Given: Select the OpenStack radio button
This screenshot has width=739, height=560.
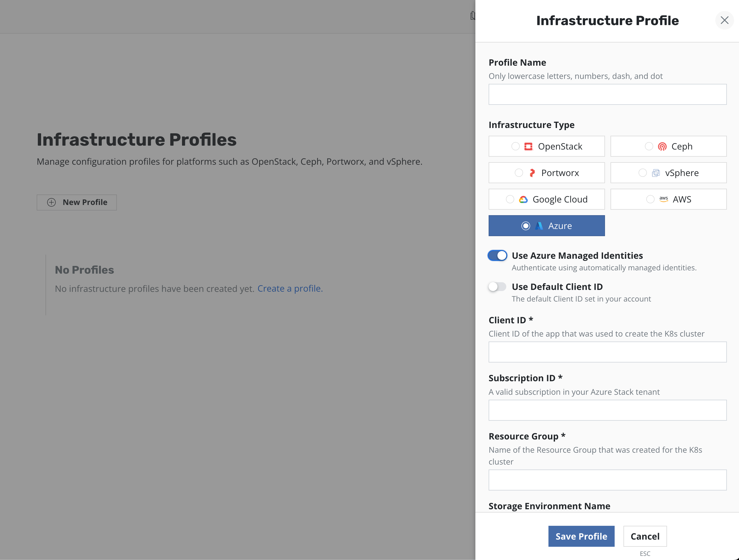Looking at the screenshot, I should click(x=515, y=146).
